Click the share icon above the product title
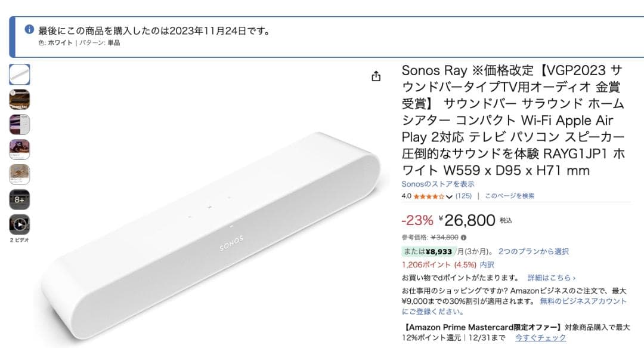Screen dimensions: 644x348 [x=376, y=76]
